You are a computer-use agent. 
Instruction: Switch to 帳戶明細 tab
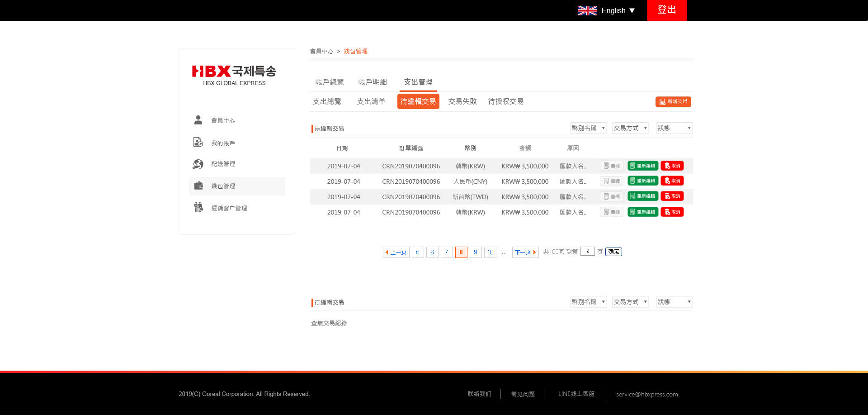click(x=373, y=82)
